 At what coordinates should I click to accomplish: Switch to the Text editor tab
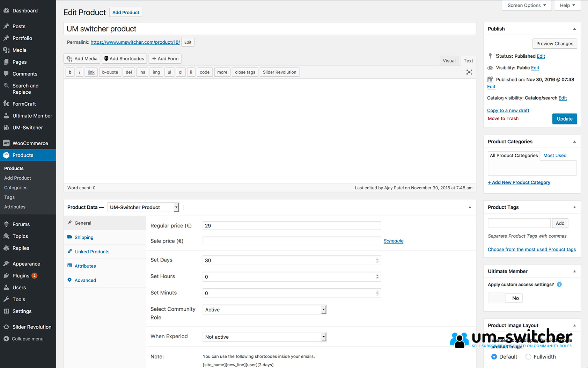click(x=468, y=61)
